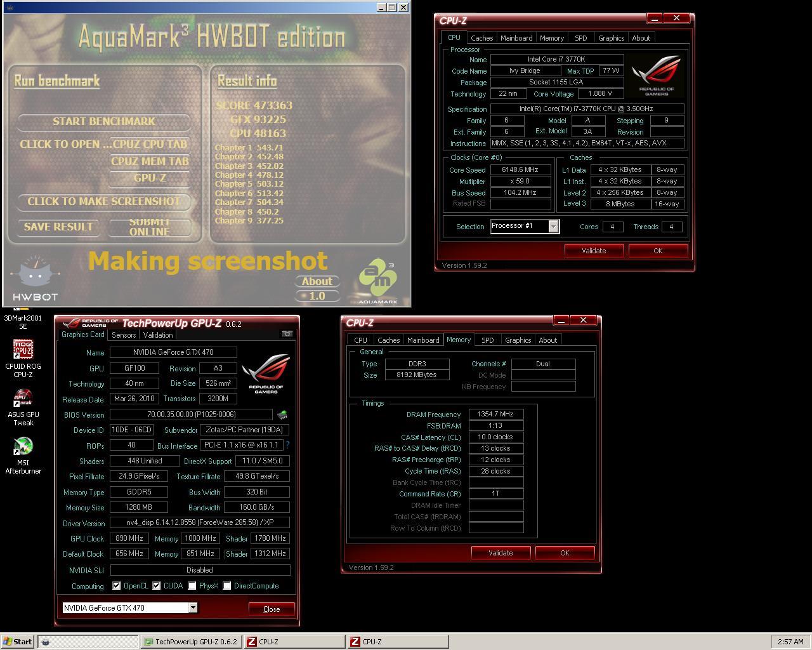Click the GPU Clock 890 MHz field
The image size is (812, 650).
(x=129, y=538)
